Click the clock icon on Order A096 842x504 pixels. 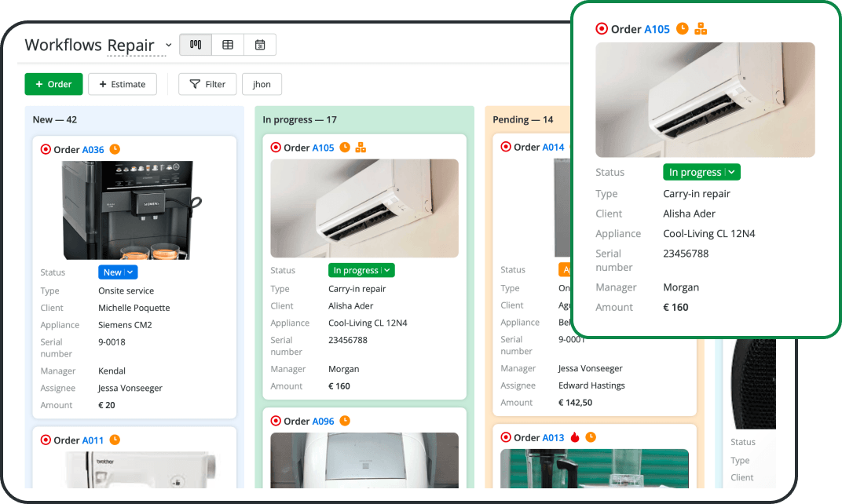click(345, 421)
